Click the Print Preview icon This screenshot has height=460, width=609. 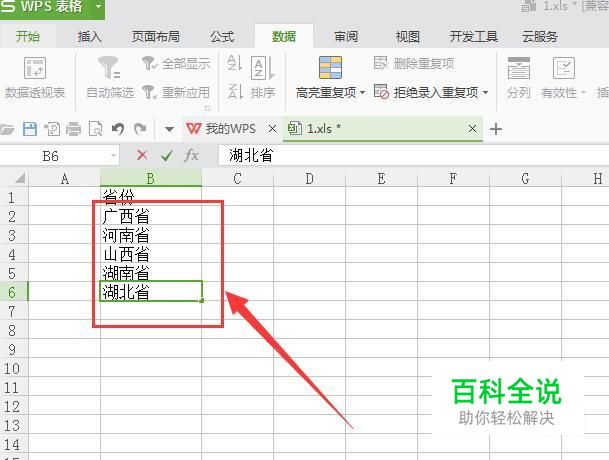tap(96, 129)
